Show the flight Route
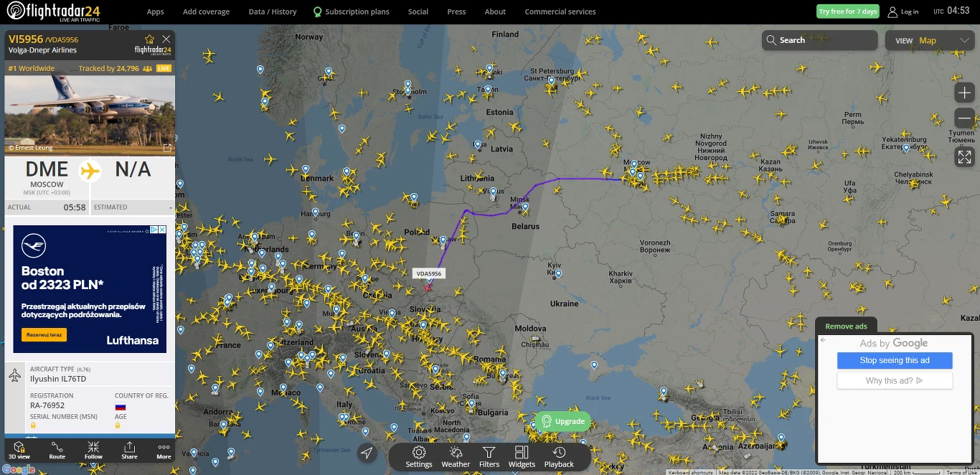 pyautogui.click(x=57, y=451)
